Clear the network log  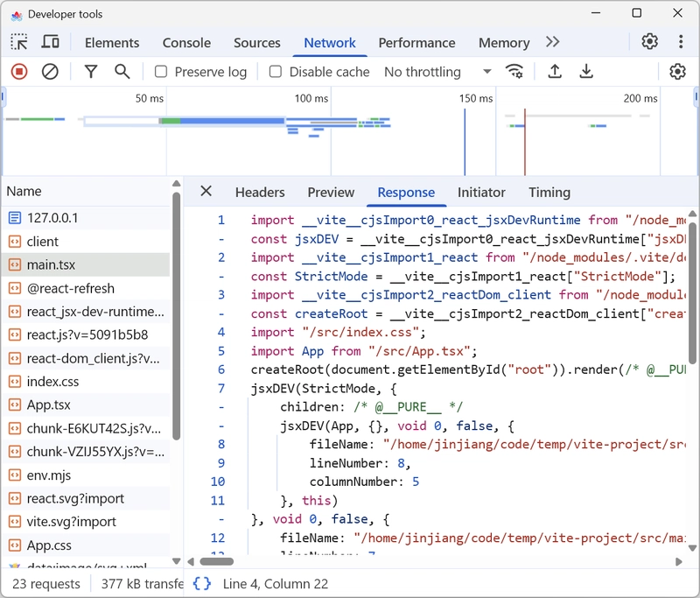pos(50,72)
